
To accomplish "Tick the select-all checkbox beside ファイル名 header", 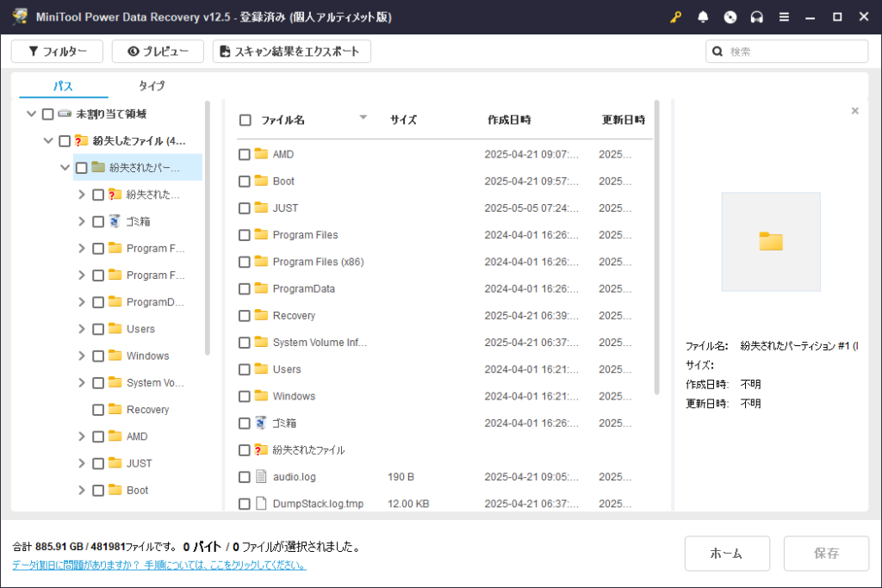I will click(245, 120).
